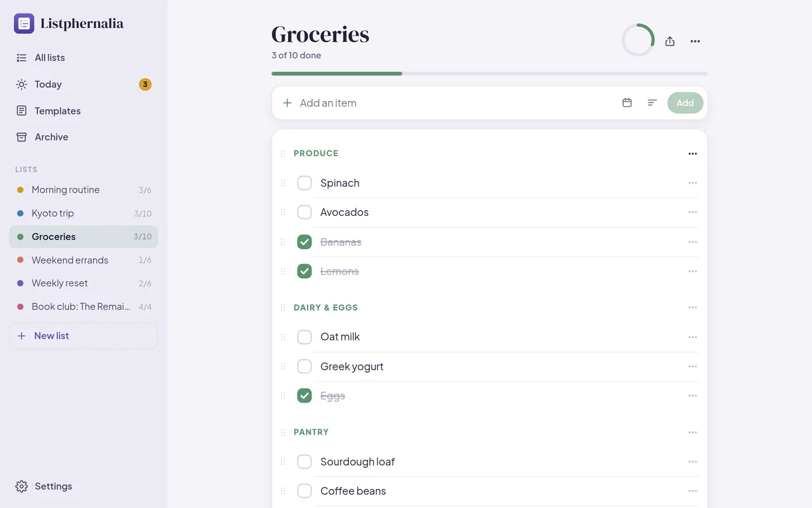Open the share list icon
Screen dimensions: 812x508
[x=670, y=41]
